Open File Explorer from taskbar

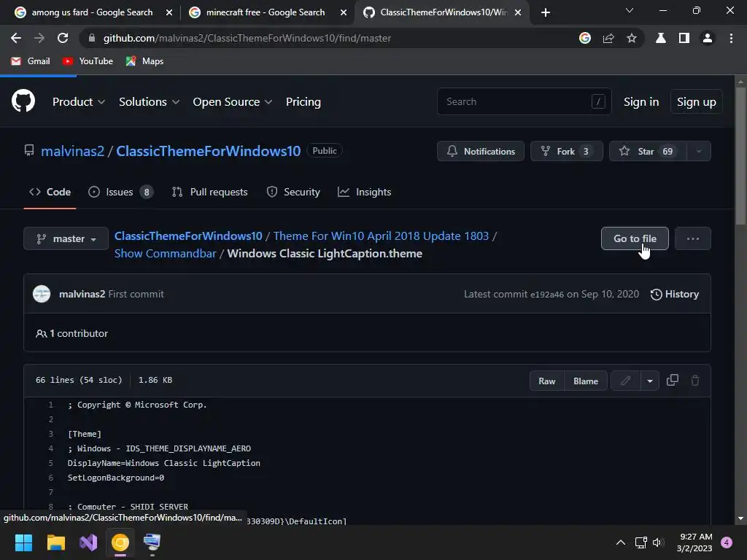click(x=55, y=542)
